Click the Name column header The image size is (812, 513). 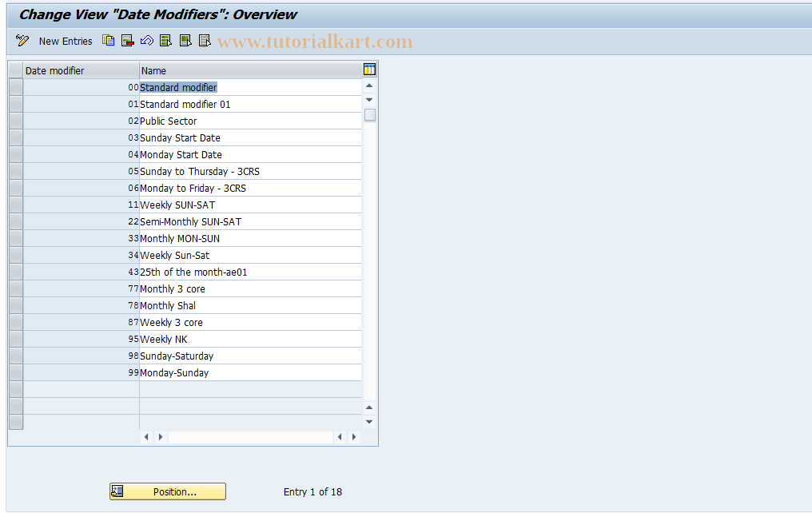pyautogui.click(x=251, y=70)
